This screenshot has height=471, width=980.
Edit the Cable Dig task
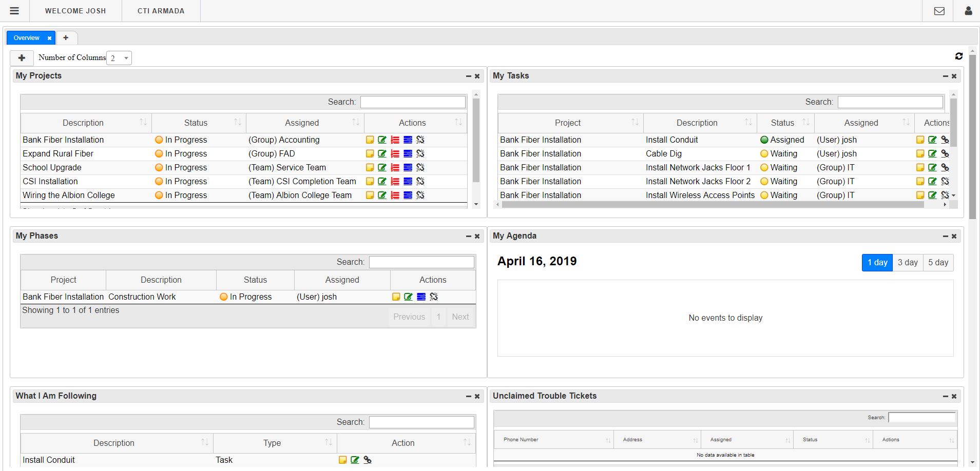(x=932, y=153)
